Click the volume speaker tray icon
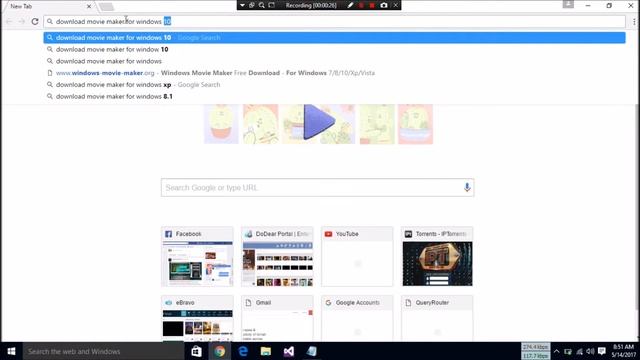This screenshot has height=360, width=640. (590, 351)
